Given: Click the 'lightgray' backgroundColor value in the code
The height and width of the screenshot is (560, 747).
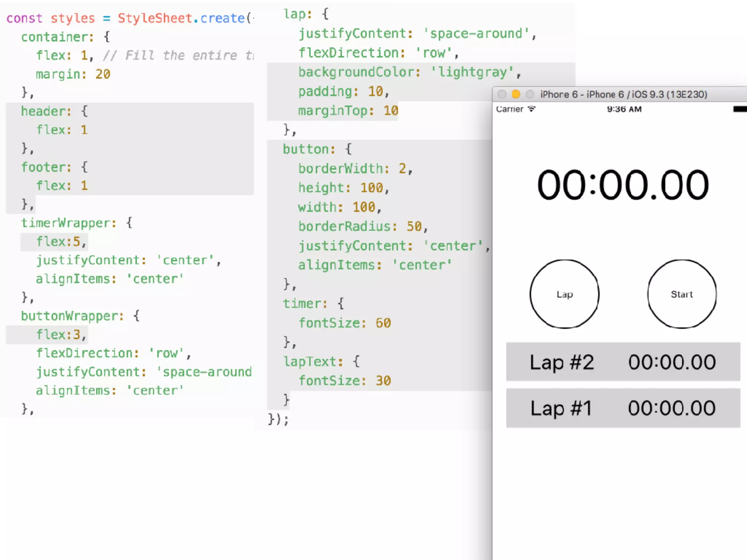Looking at the screenshot, I should (472, 72).
